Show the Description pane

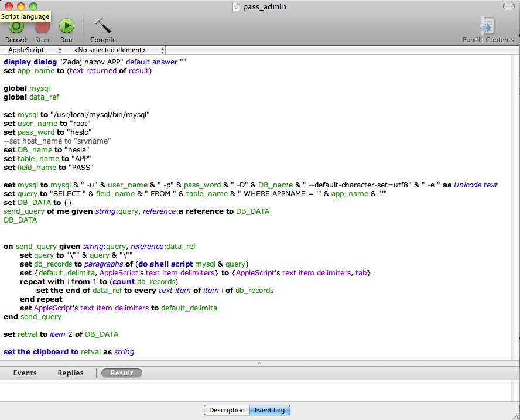[x=227, y=410]
